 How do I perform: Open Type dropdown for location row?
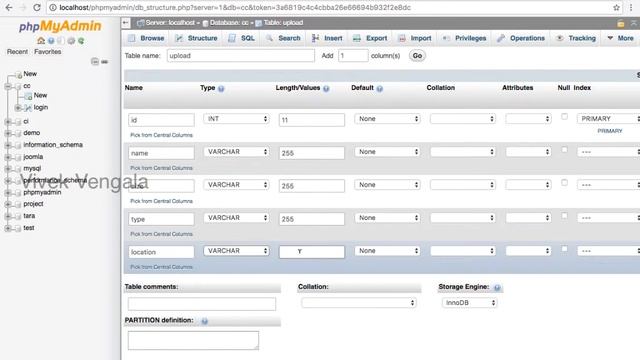coord(236,251)
